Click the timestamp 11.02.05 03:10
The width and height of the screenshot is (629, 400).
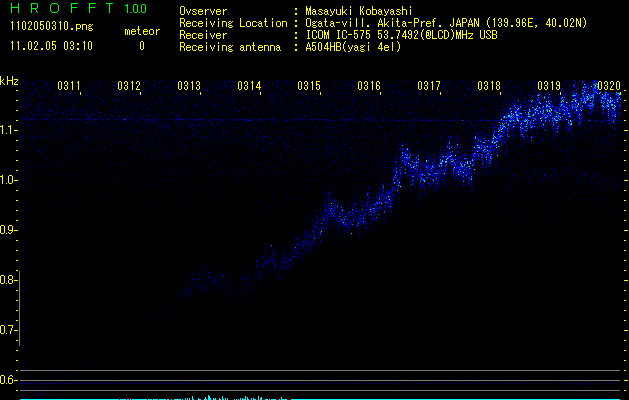click(51, 46)
